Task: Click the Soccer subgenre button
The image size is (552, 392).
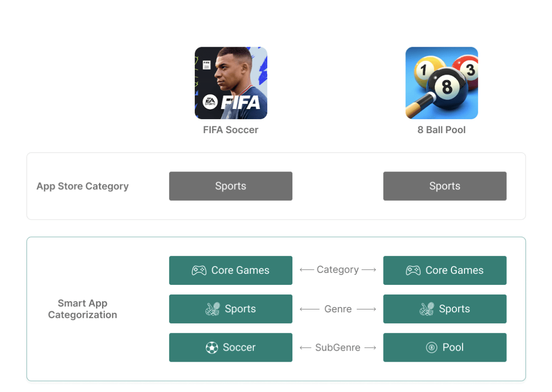Action: (x=231, y=347)
